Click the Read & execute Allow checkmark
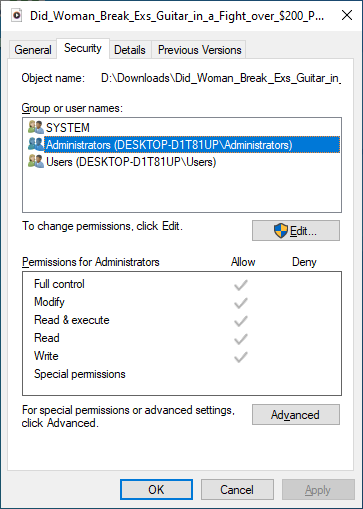This screenshot has height=509, width=363. [240, 321]
